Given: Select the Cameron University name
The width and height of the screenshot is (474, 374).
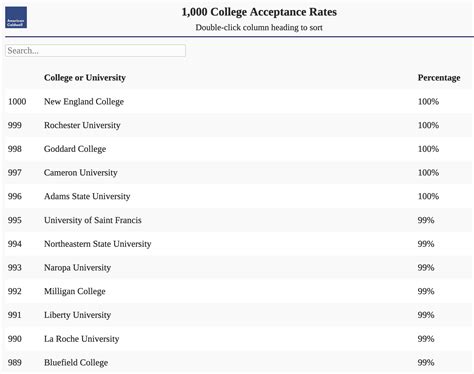Looking at the screenshot, I should pos(81,172).
